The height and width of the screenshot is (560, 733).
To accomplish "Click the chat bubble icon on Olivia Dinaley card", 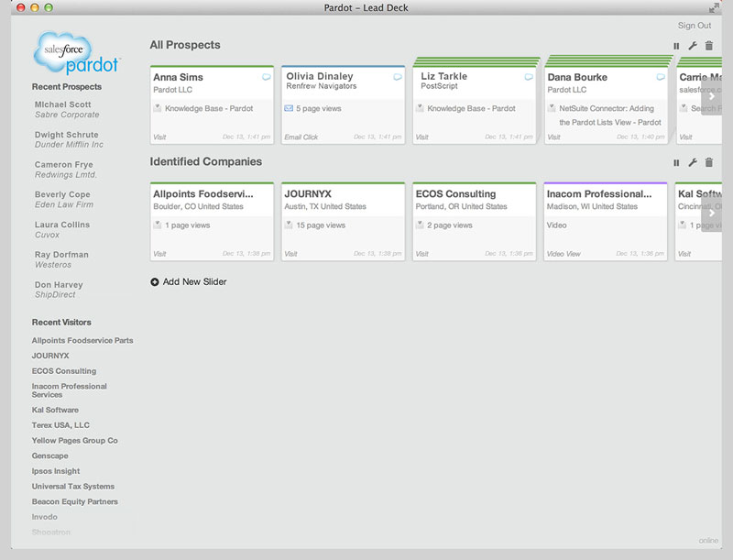I will pos(398,77).
